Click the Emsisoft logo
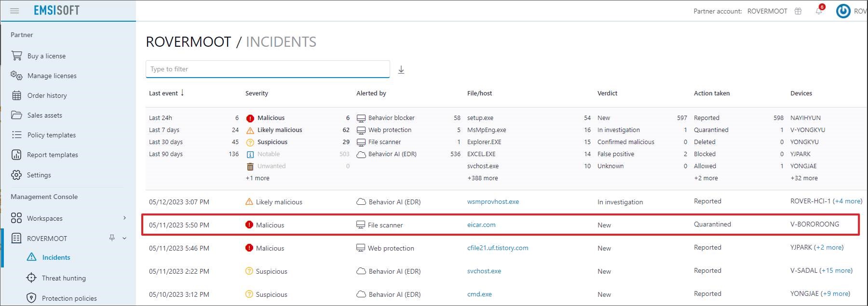Viewport: 868px width, 306px height. (x=56, y=10)
